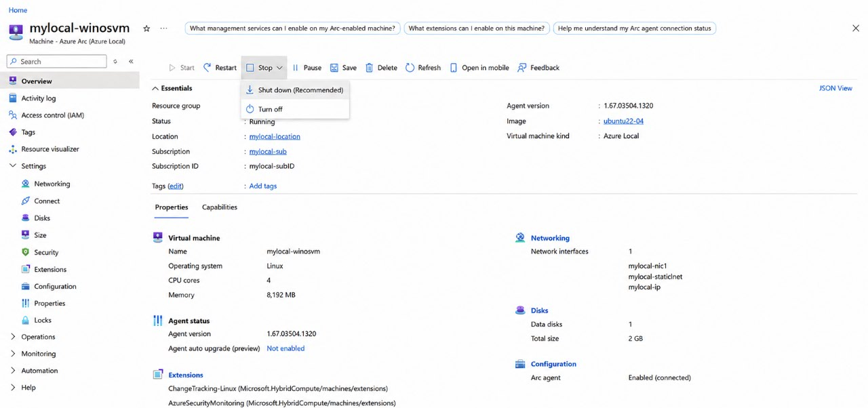The image size is (868, 408).
Task: Open the Extensions section heading link
Action: [186, 375]
